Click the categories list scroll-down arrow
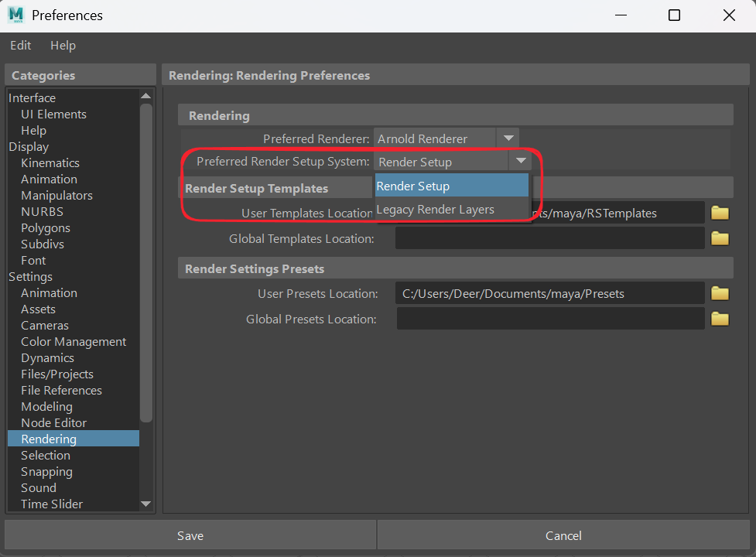The width and height of the screenshot is (756, 557). click(146, 504)
